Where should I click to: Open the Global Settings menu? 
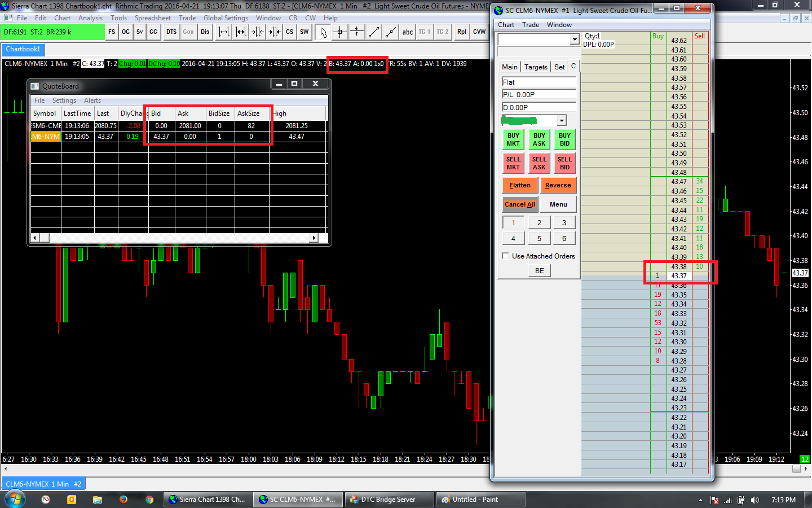click(226, 18)
